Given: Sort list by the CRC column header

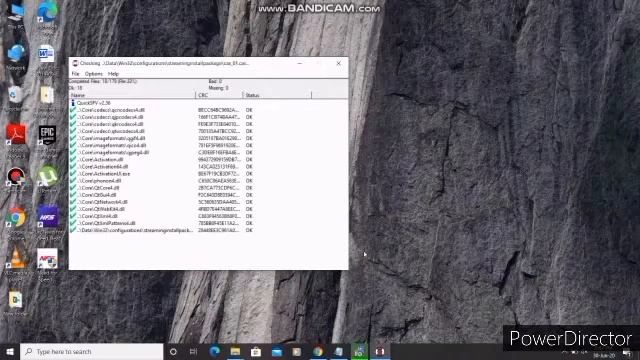Looking at the screenshot, I should (x=219, y=95).
